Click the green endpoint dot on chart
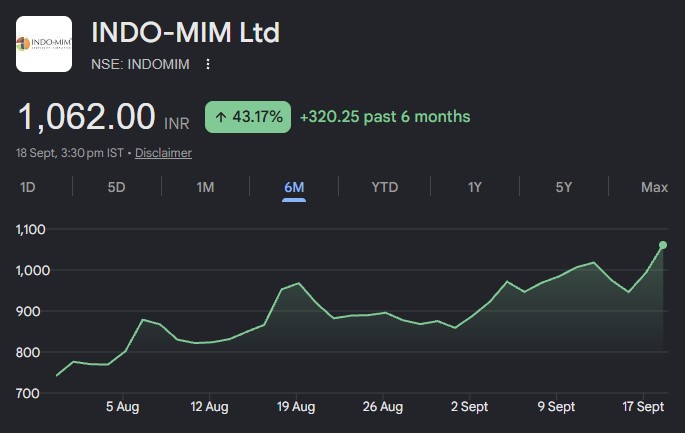Screen dimensions: 685x433 coord(663,245)
